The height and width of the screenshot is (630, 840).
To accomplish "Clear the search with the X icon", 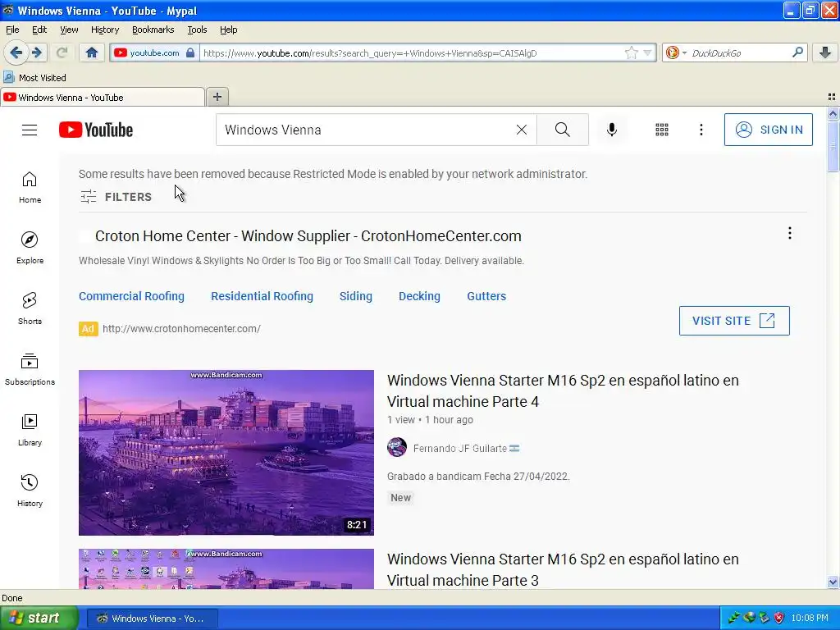I will [521, 130].
